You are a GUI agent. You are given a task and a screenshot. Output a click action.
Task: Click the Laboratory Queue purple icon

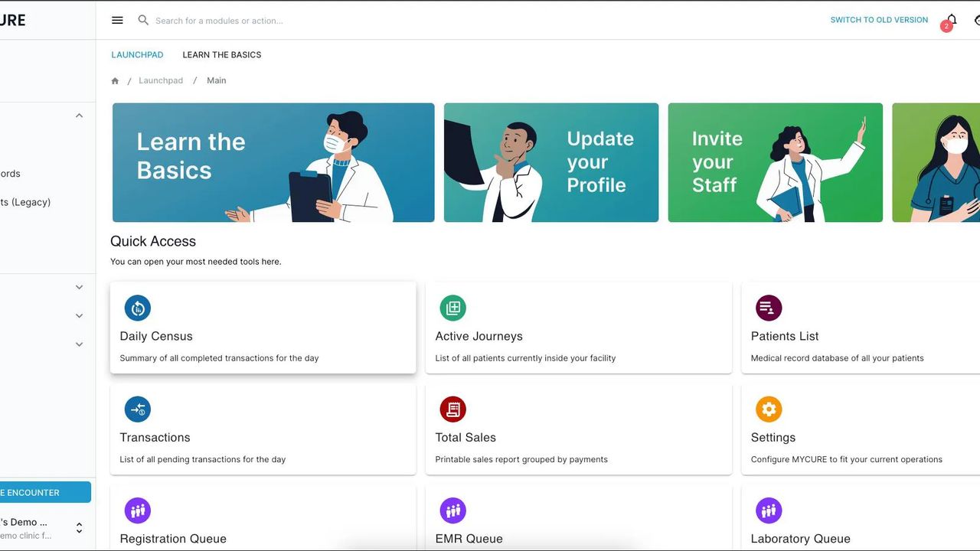(x=769, y=510)
